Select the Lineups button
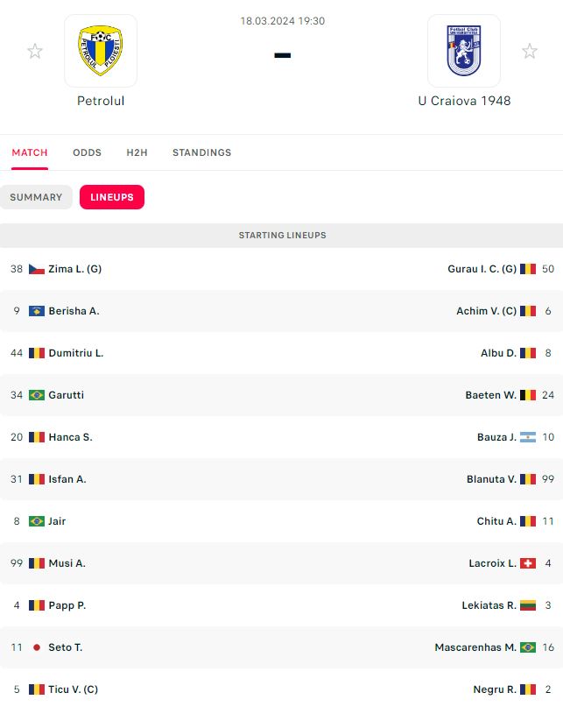 pos(112,197)
